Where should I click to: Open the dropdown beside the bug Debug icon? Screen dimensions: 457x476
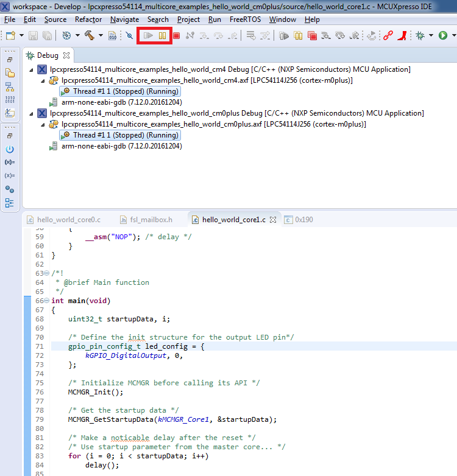430,36
